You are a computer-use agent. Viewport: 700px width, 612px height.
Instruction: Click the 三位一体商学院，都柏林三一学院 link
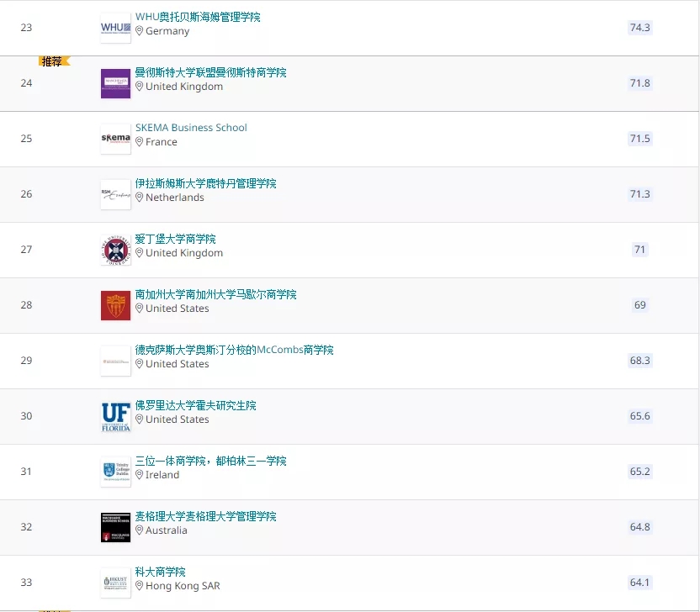tap(210, 461)
